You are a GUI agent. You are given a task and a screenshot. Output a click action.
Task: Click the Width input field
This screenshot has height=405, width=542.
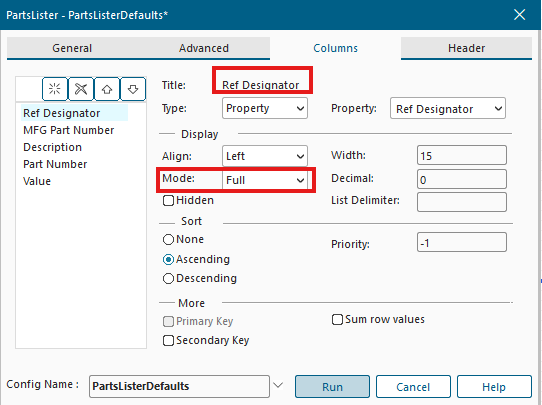(462, 155)
